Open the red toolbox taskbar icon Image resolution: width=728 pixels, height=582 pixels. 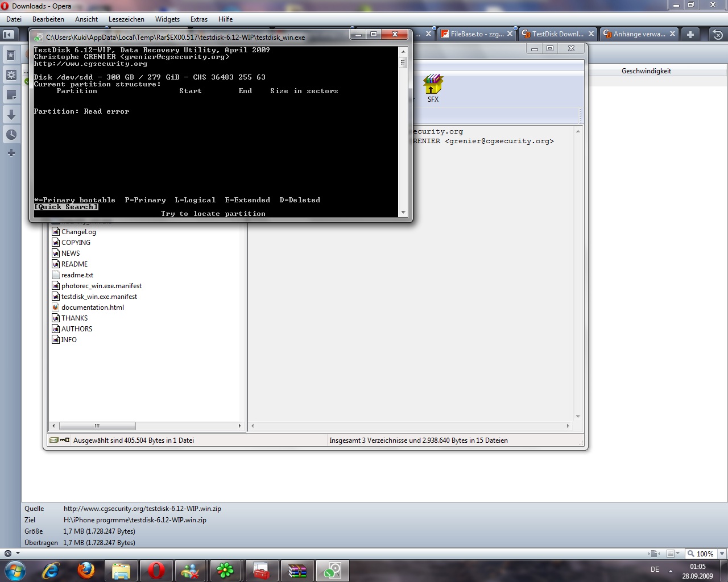261,571
